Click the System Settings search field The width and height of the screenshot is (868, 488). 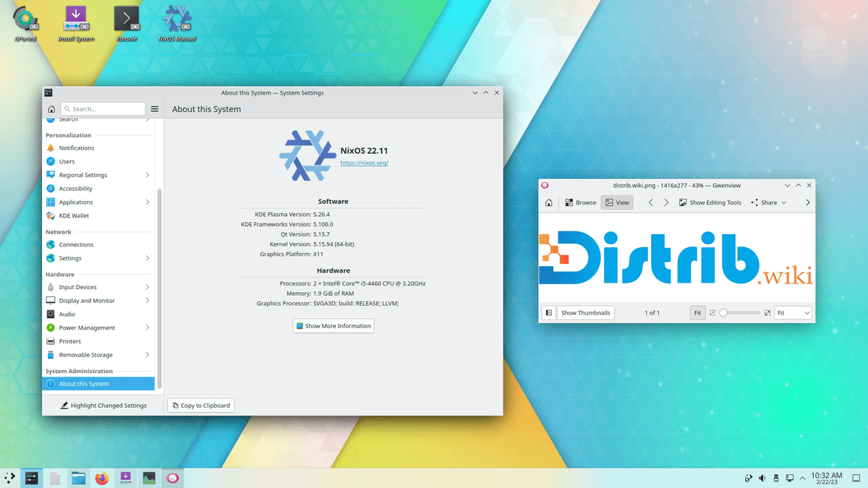pyautogui.click(x=103, y=109)
